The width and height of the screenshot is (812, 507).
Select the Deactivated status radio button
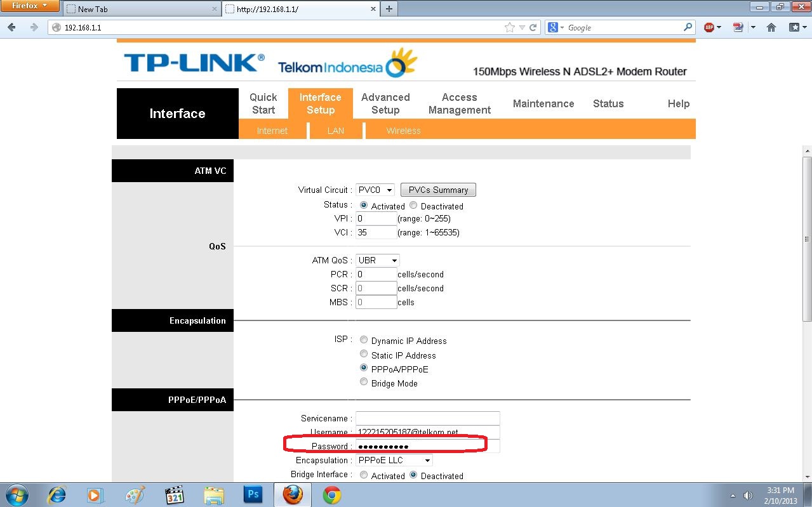pos(413,206)
